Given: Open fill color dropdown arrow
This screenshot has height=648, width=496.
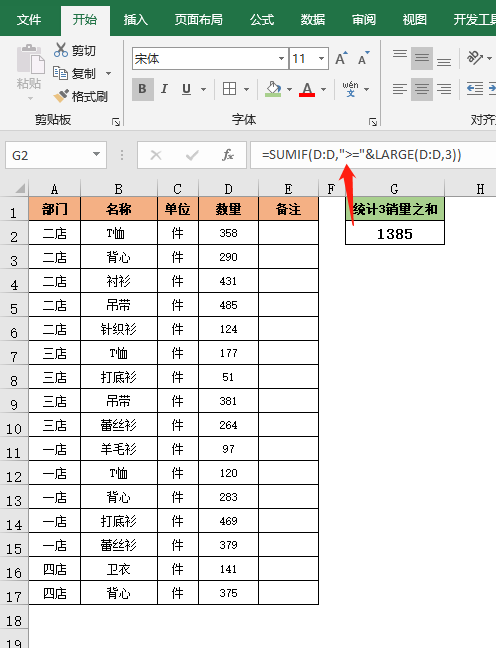Looking at the screenshot, I should click(289, 89).
